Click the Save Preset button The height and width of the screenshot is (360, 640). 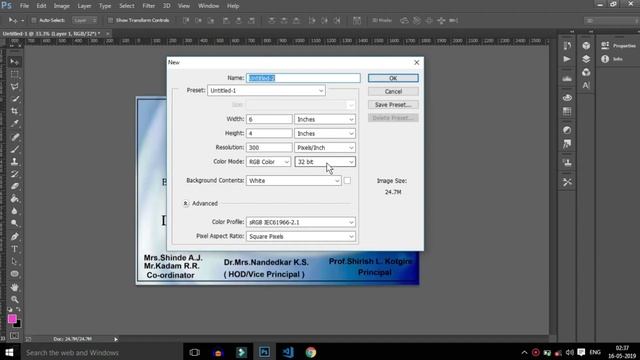[393, 105]
